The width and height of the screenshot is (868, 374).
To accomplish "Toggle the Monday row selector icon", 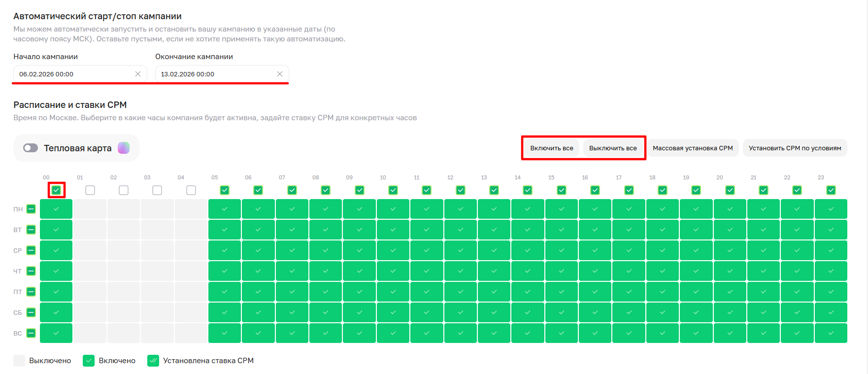I will pos(31,209).
